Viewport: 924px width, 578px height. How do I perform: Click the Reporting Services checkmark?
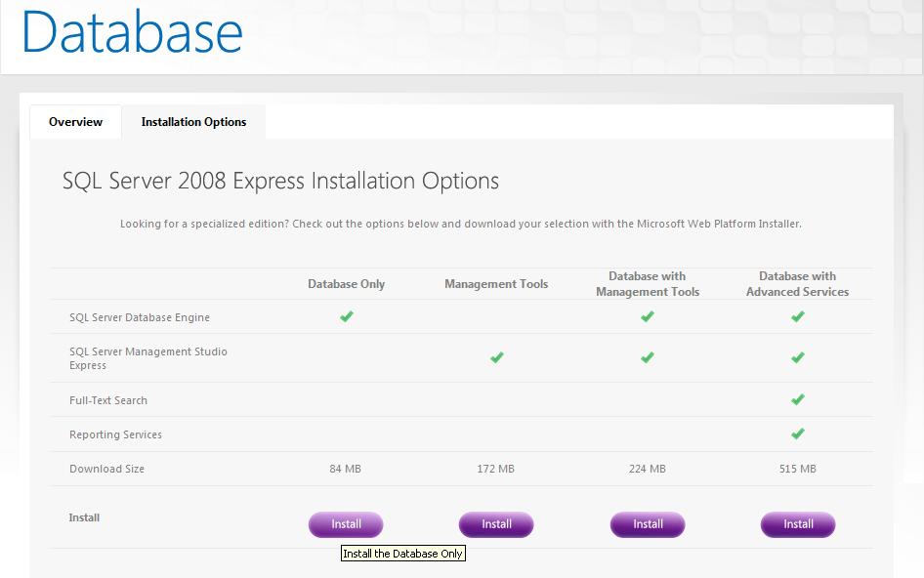tap(798, 433)
